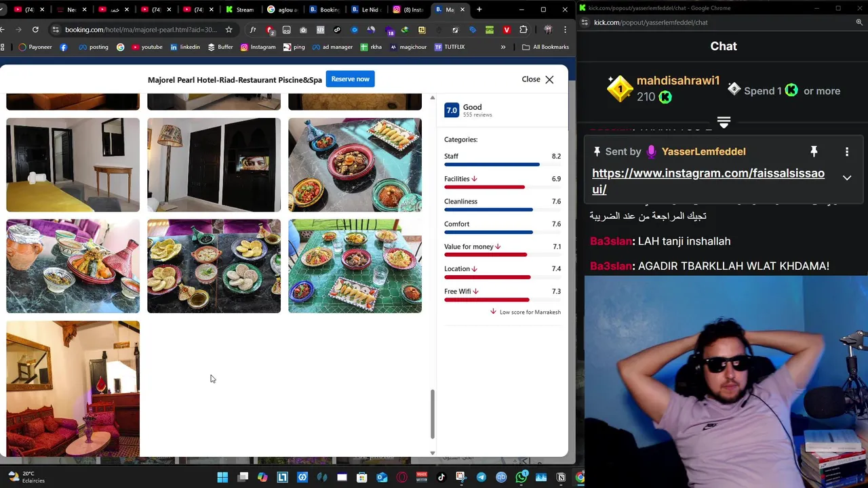Viewport: 868px width, 488px height.
Task: Click the Reserve now button
Action: [x=350, y=79]
